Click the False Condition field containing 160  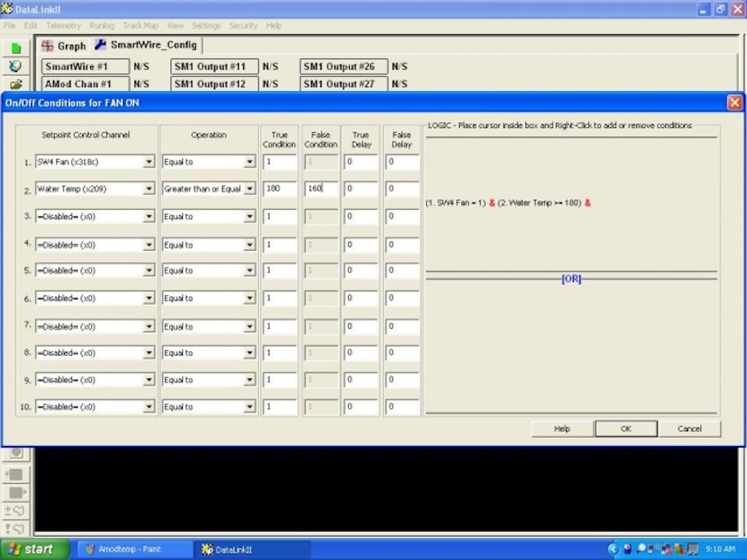pos(321,189)
